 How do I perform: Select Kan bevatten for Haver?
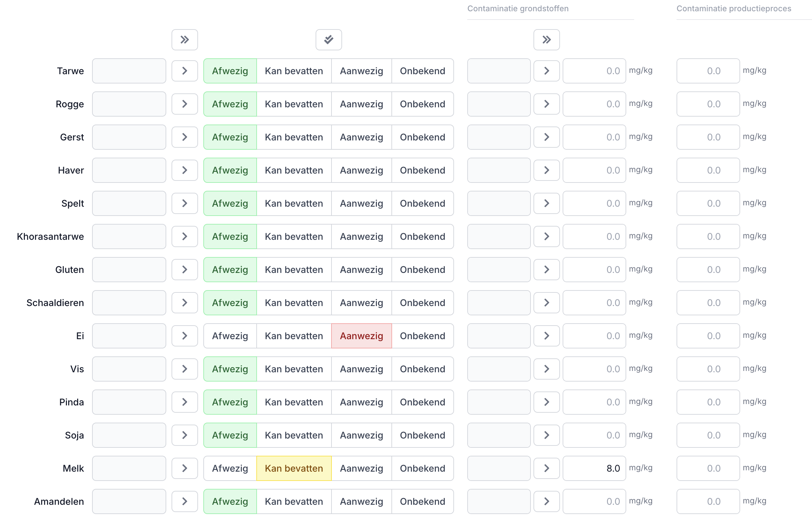294,170
